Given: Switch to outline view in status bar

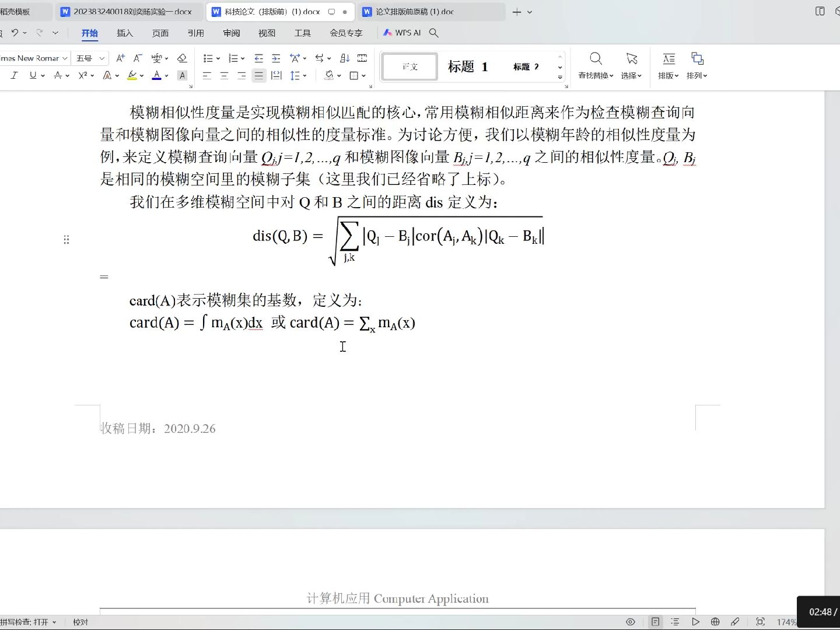Looking at the screenshot, I should (675, 622).
